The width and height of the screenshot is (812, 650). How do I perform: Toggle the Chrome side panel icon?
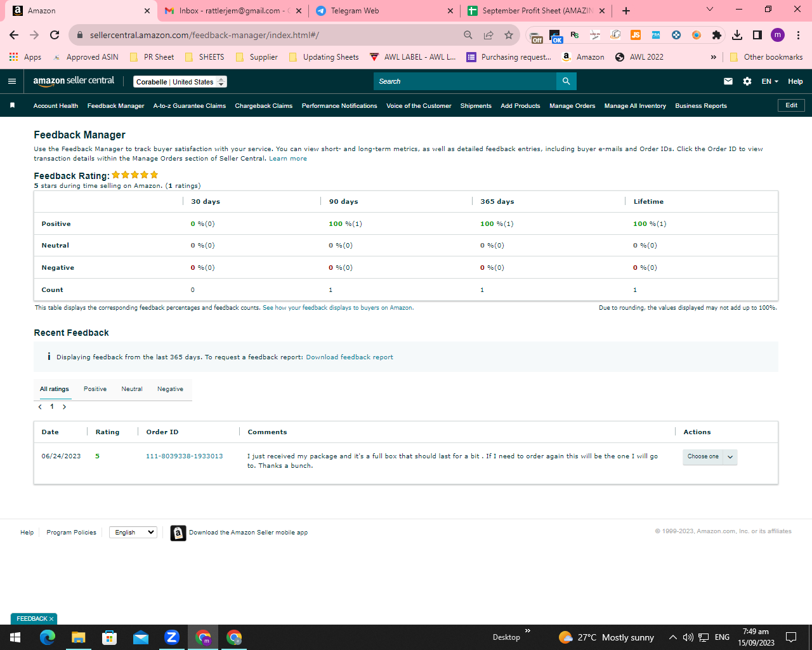(757, 35)
